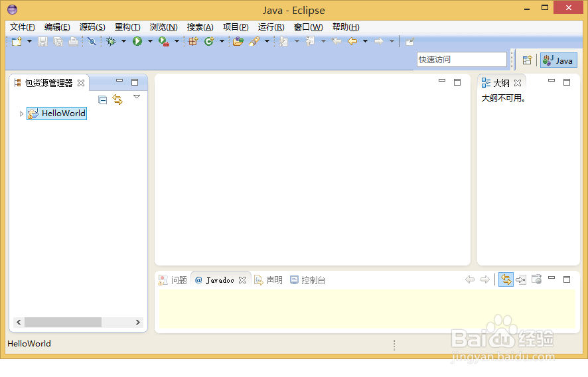Viewport: 588px width, 377px height.
Task: Expand the HelloWorld project tree node
Action: [x=21, y=113]
